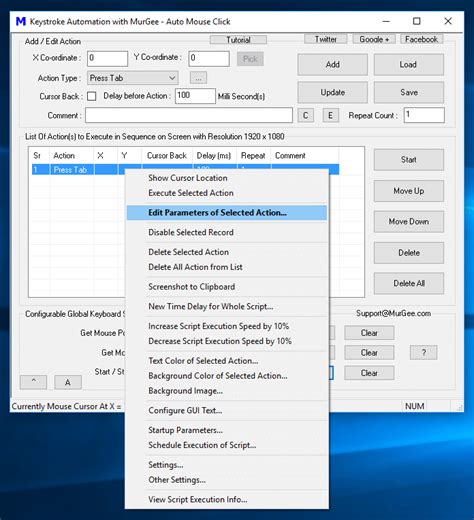Click the Cursor Back column header
The width and height of the screenshot is (474, 520).
pos(167,156)
